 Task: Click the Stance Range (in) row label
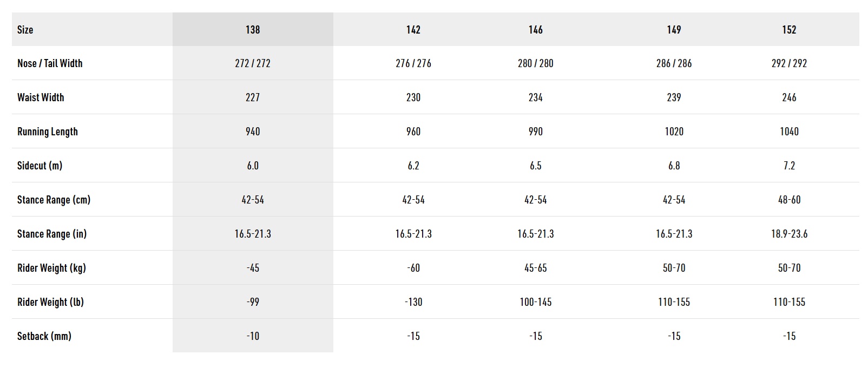click(52, 234)
